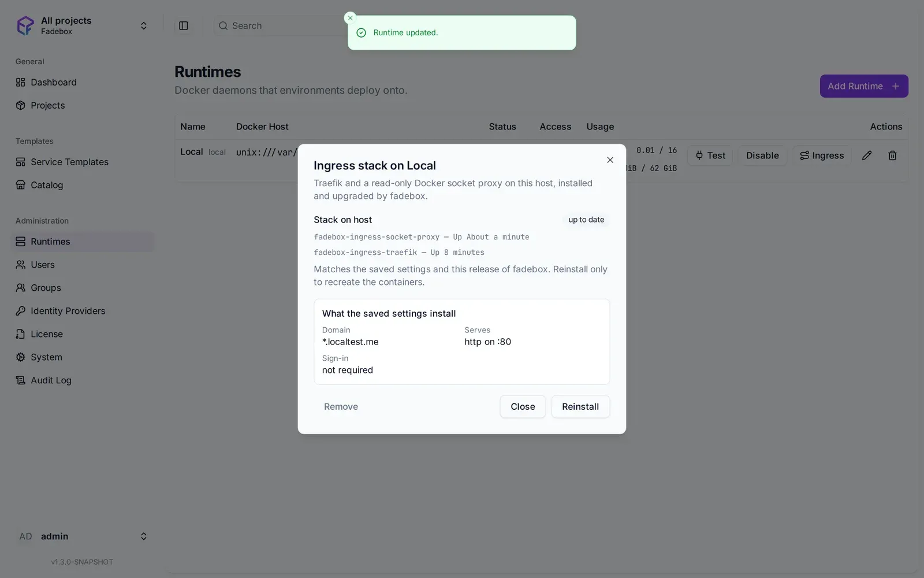
Task: Open the Audit Log
Action: pyautogui.click(x=83, y=380)
